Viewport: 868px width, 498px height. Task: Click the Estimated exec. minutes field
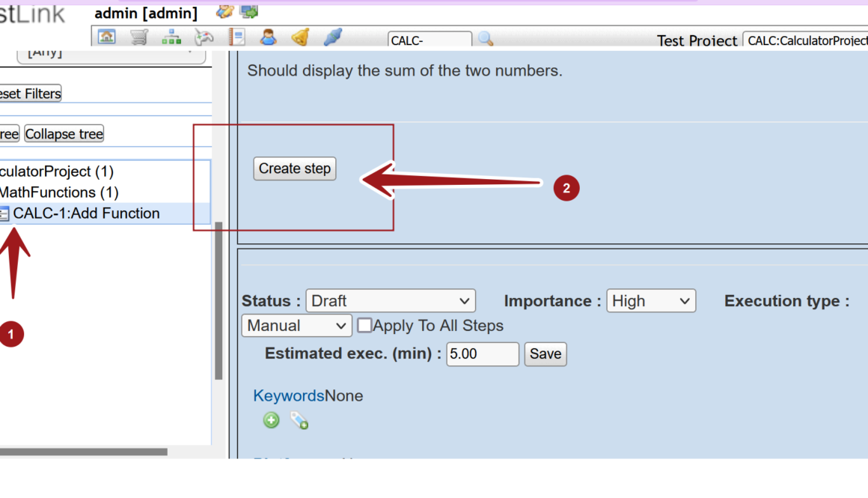click(482, 354)
